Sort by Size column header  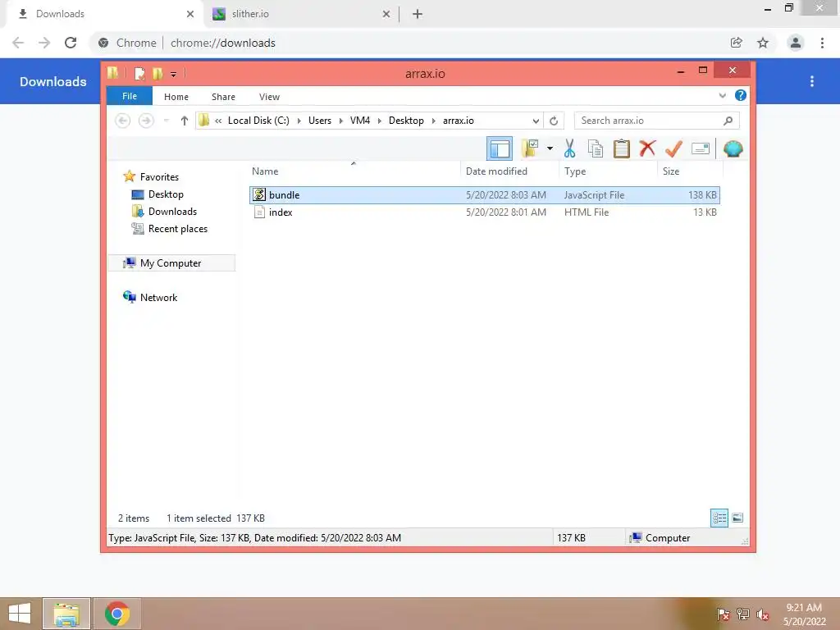pos(689,171)
